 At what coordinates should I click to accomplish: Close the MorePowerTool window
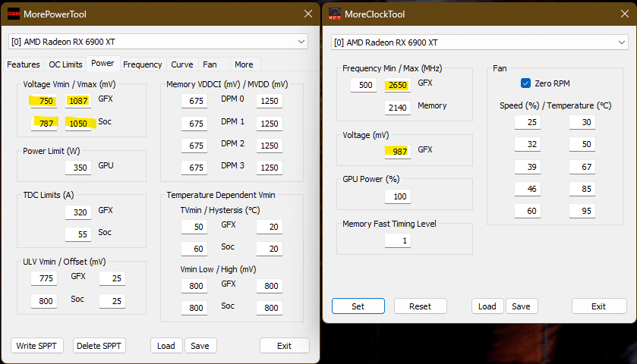(308, 14)
